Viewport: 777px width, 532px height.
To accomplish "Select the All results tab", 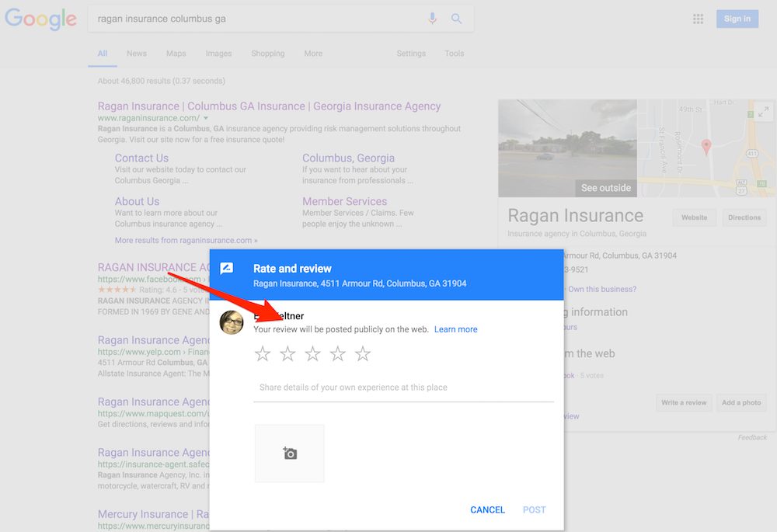I will click(102, 54).
